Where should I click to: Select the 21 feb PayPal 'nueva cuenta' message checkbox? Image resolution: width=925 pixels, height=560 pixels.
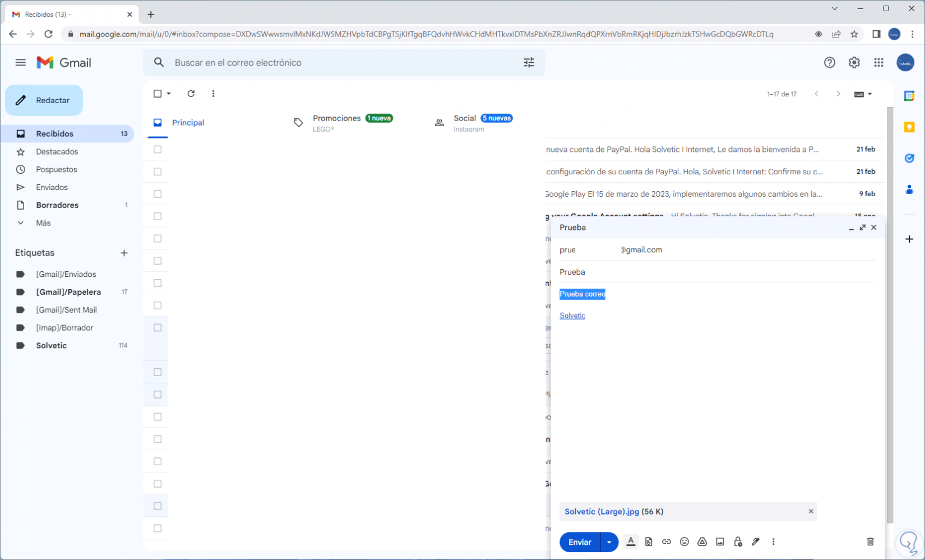tap(158, 150)
